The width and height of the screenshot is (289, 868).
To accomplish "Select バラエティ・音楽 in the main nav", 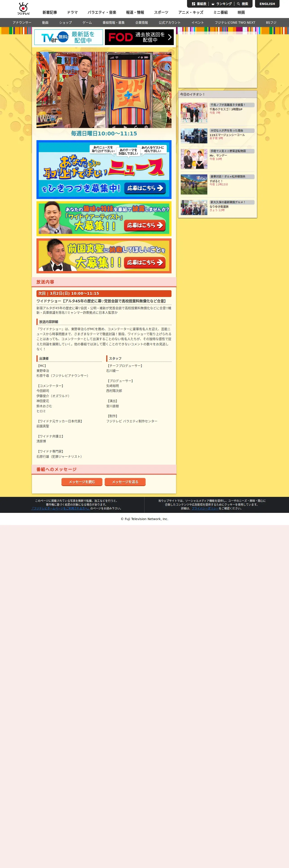I will pos(102,12).
